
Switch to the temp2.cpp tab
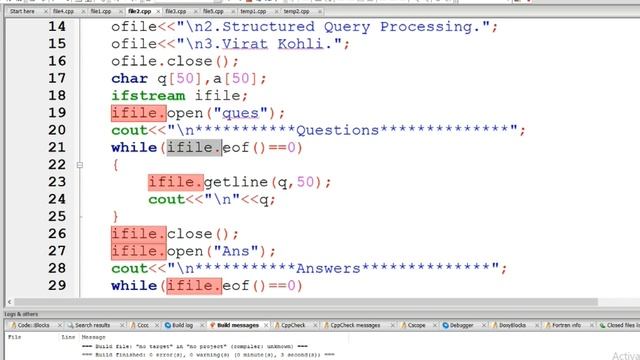pyautogui.click(x=297, y=11)
